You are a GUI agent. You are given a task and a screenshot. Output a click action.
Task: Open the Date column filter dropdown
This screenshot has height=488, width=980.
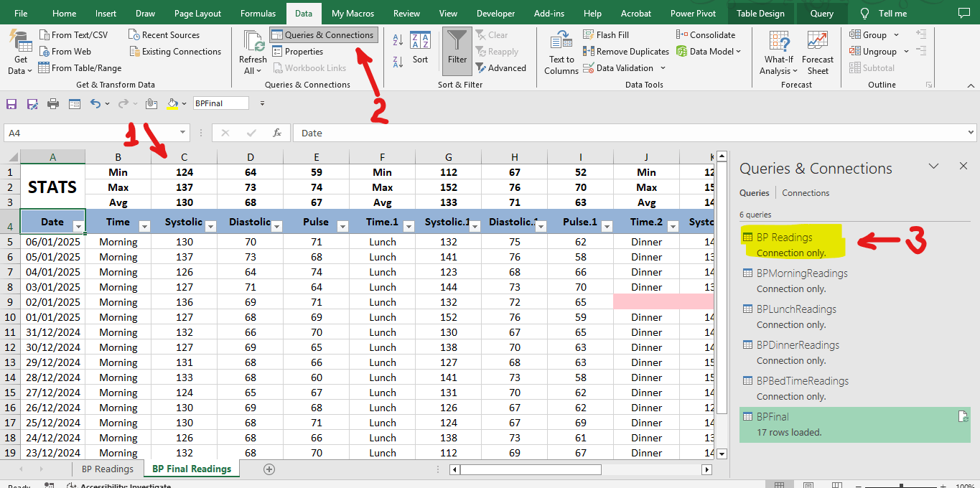[78, 226]
